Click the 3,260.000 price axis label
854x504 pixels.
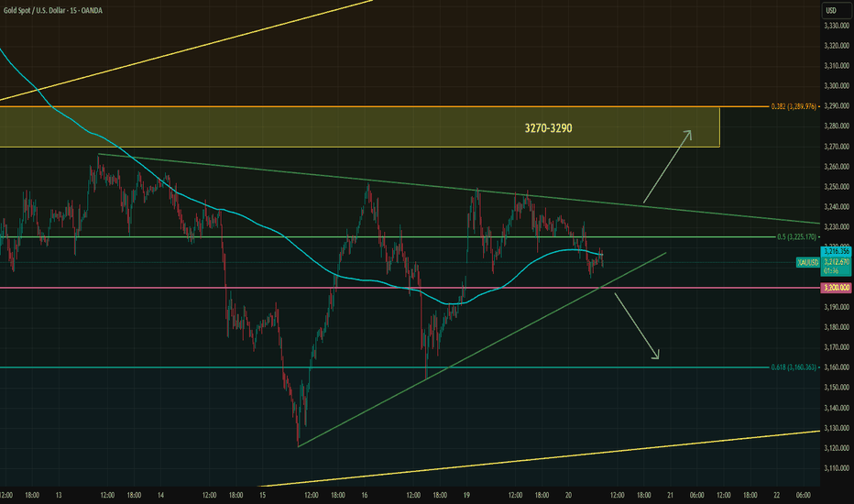[836, 167]
